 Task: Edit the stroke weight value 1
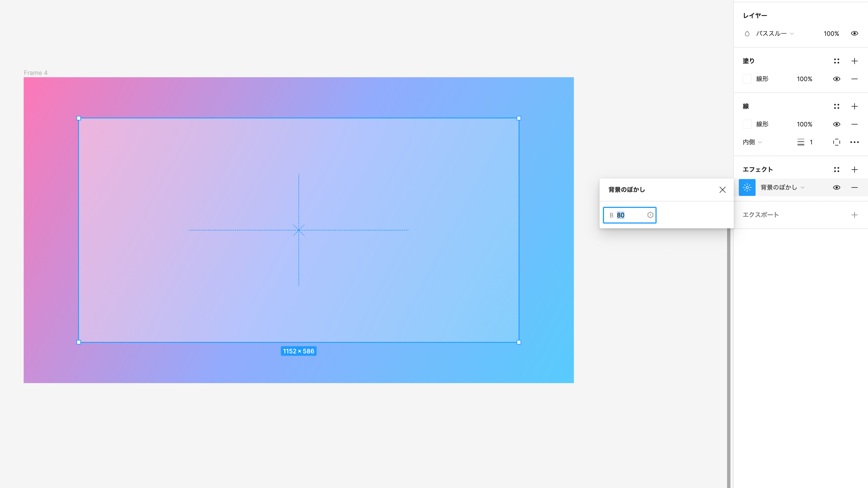coord(811,142)
